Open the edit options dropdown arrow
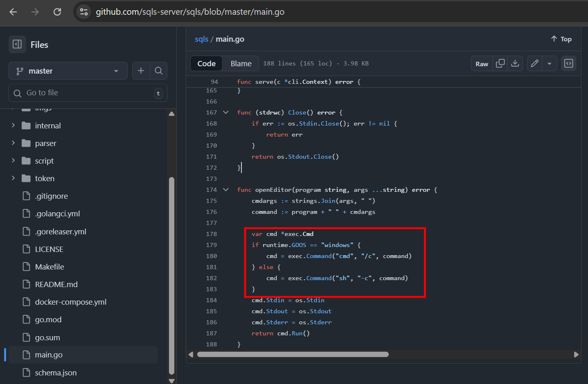 coord(550,63)
